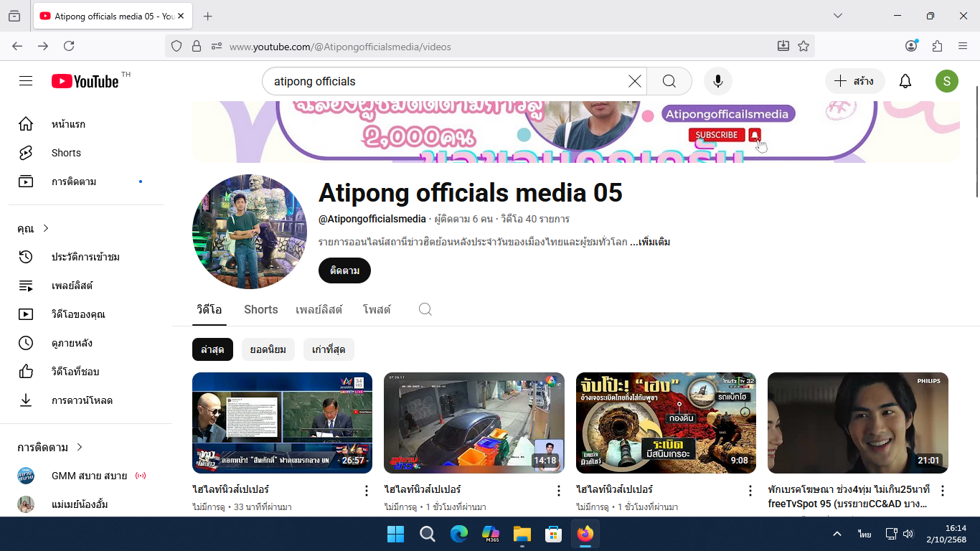This screenshot has height=551, width=980.
Task: Open GMM สบาย สบาย subscription channel
Action: click(x=86, y=476)
